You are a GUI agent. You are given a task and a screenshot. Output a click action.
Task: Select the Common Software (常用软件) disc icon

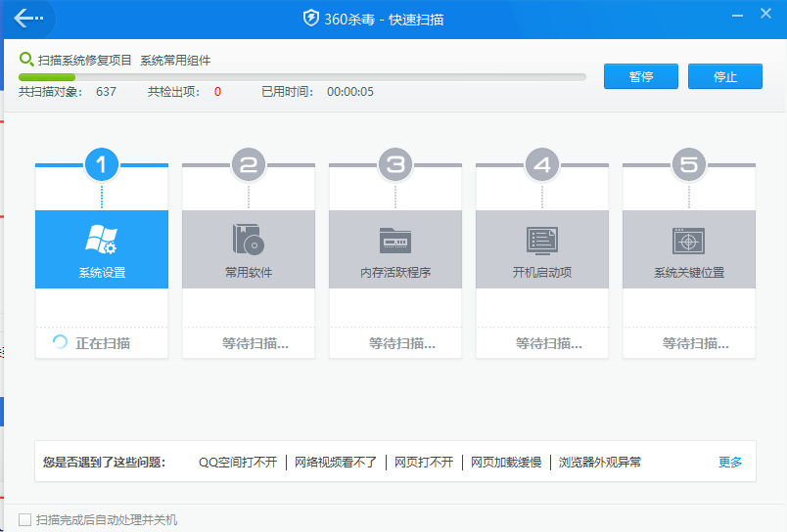pos(248,240)
